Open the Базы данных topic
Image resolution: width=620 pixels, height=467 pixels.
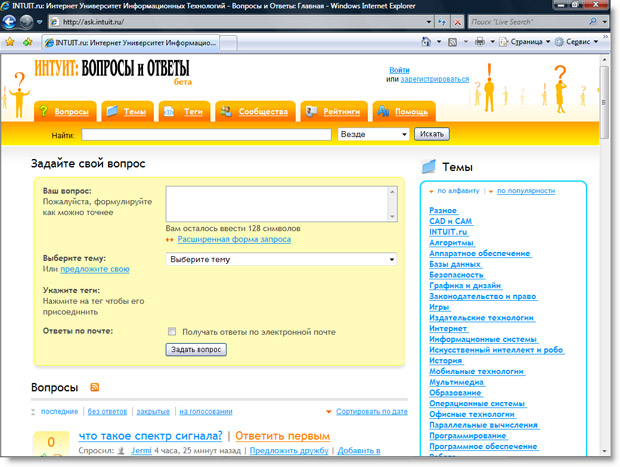(455, 264)
